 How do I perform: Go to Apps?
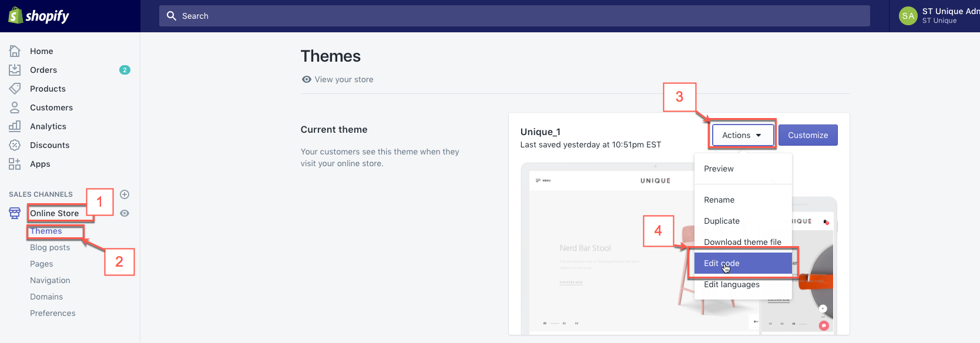coord(40,164)
